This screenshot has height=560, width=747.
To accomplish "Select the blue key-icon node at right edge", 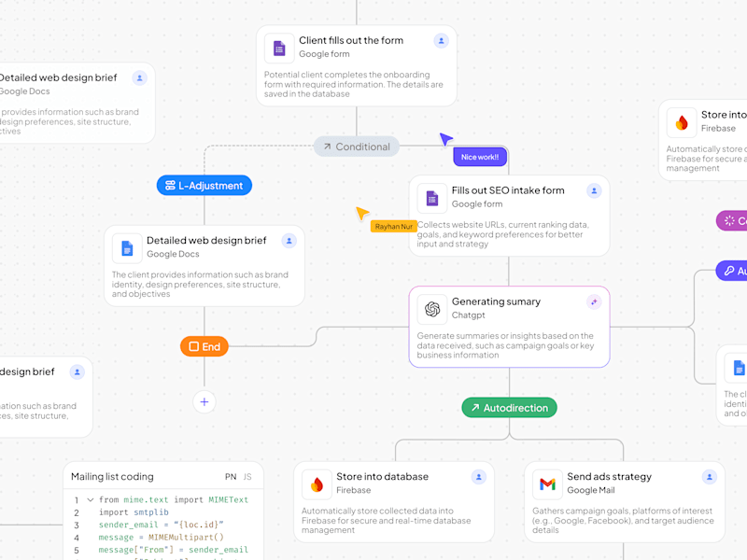I will [x=732, y=271].
